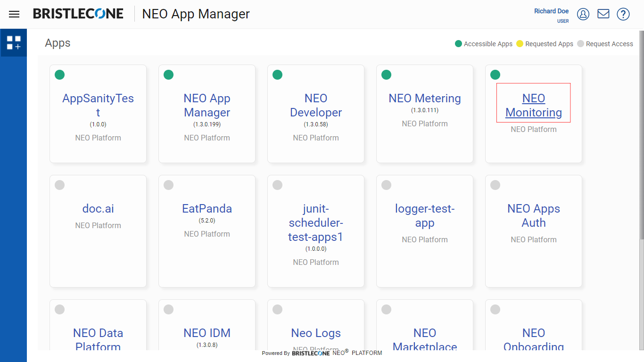The width and height of the screenshot is (644, 362).
Task: Open the NEO Metering app link
Action: (425, 98)
